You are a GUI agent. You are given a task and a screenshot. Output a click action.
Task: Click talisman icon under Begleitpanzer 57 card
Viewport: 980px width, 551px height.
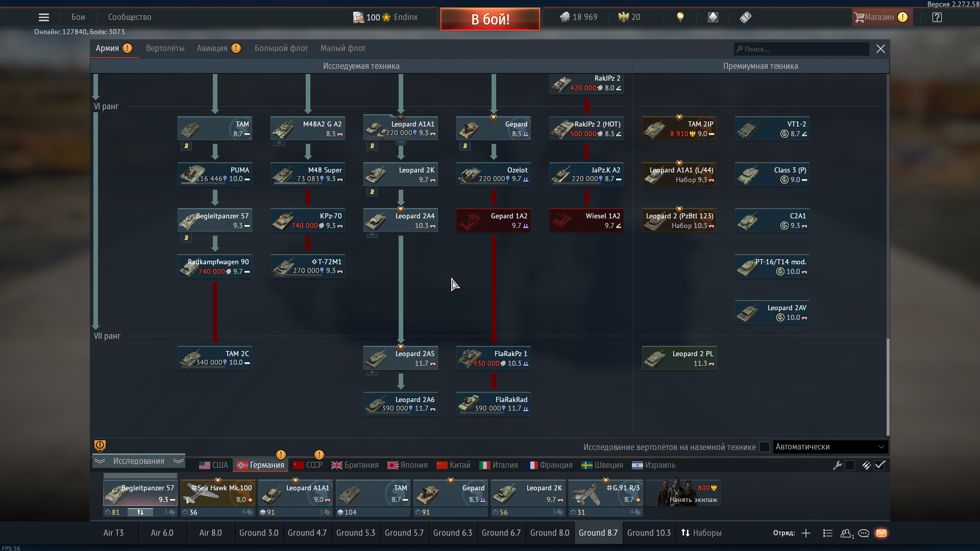click(x=186, y=238)
